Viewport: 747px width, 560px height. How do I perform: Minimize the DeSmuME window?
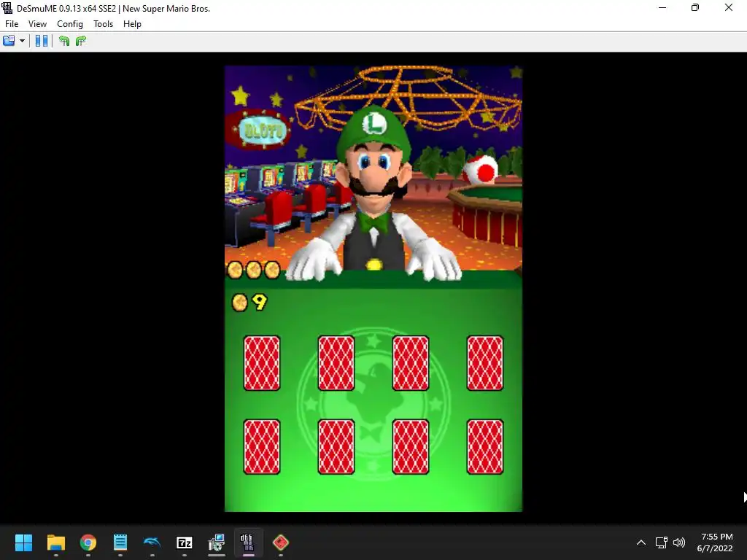pyautogui.click(x=662, y=7)
